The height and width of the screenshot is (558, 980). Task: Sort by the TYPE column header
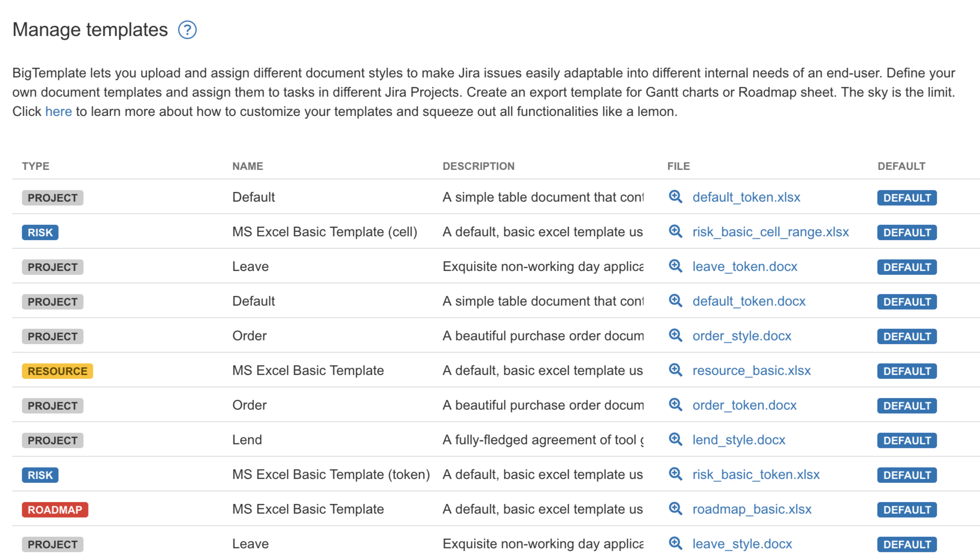[x=36, y=166]
